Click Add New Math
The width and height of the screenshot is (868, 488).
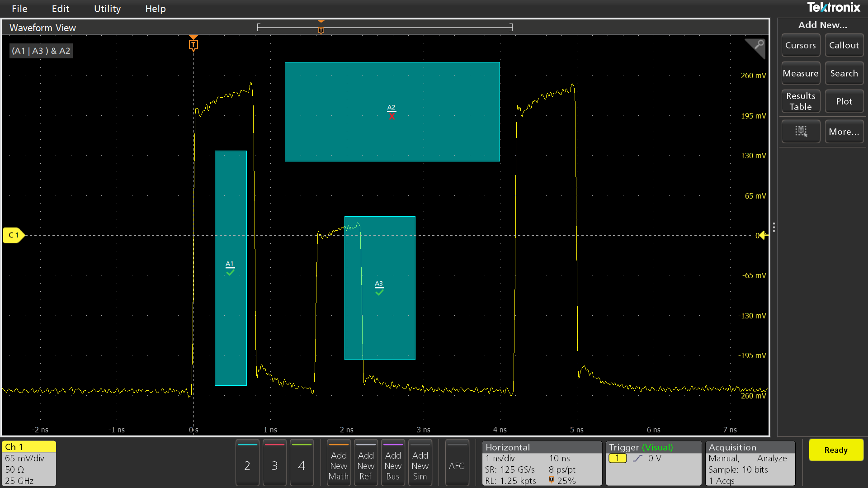point(339,463)
